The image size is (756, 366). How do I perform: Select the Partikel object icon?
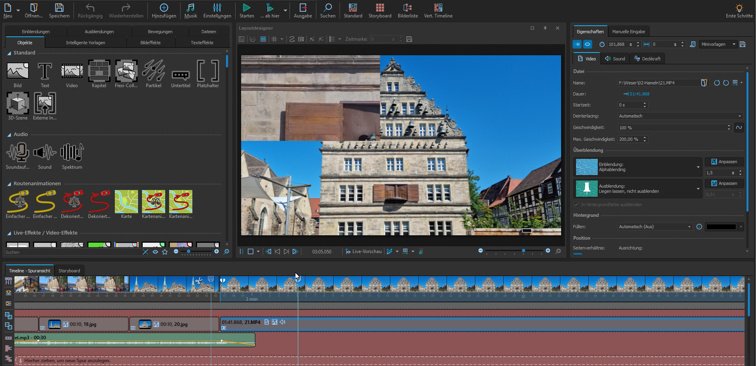click(x=153, y=71)
